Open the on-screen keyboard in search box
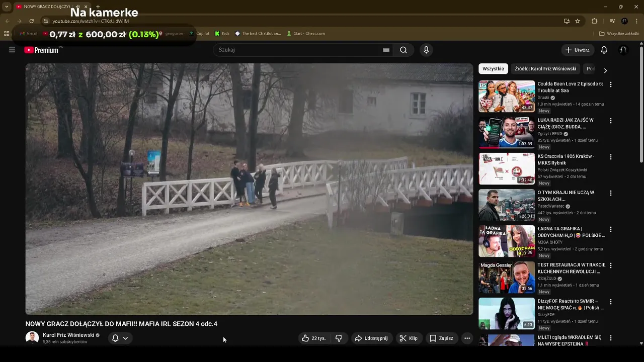The image size is (644, 362). (x=386, y=50)
